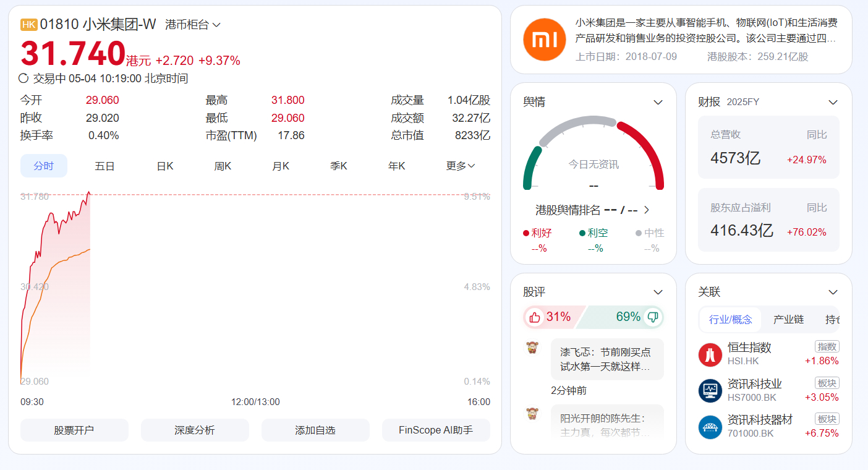Click the 69% bearish vote bar

coord(621,317)
